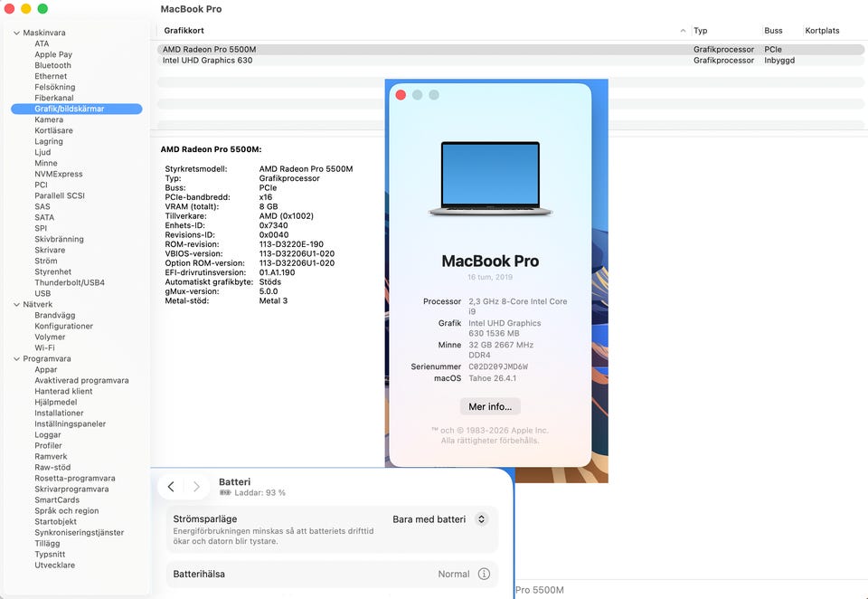
Task: Click the Mer info... button
Action: 490,406
